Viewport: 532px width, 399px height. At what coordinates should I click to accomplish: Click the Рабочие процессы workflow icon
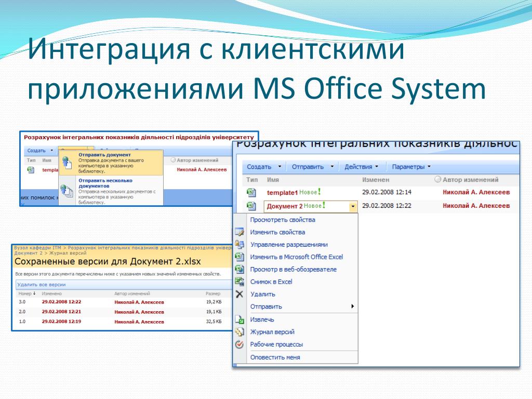(x=240, y=344)
